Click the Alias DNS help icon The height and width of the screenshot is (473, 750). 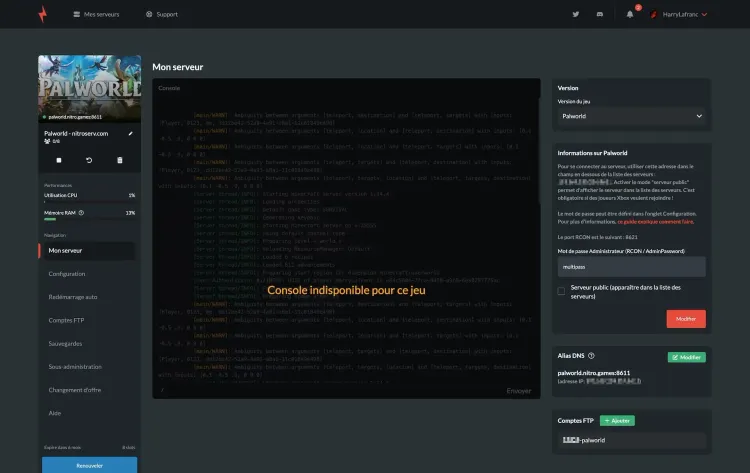[591, 356]
